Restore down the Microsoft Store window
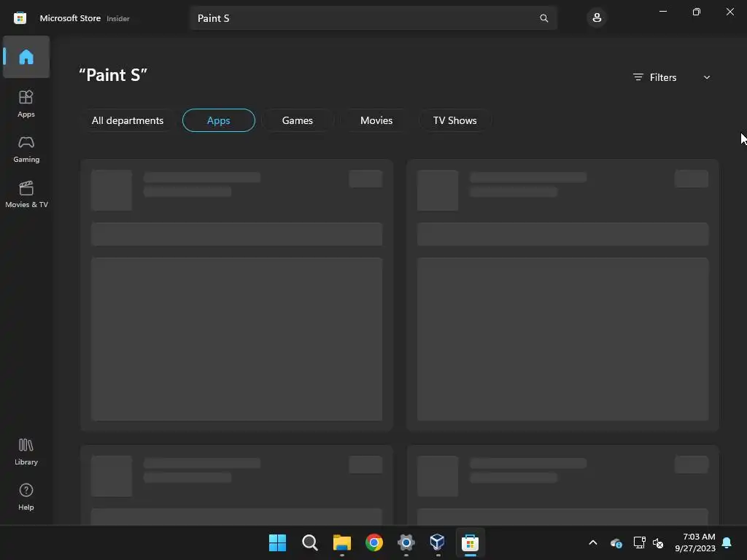Viewport: 747px width, 560px height. 696,12
